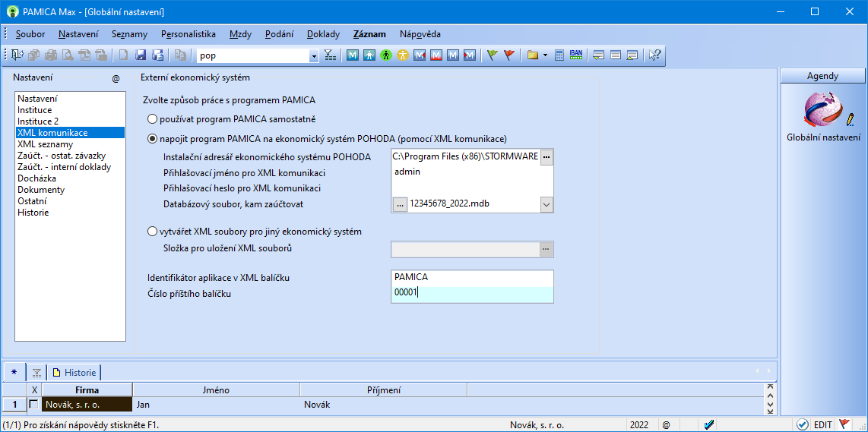Click ellipsis button left of database file

(400, 204)
